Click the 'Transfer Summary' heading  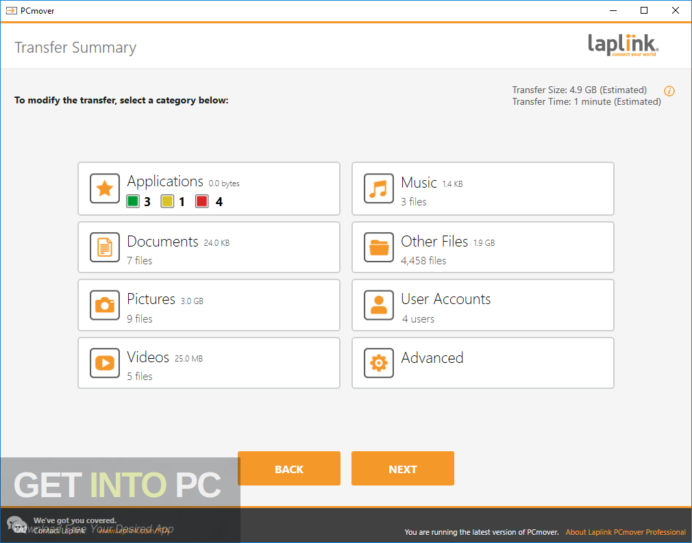point(75,47)
